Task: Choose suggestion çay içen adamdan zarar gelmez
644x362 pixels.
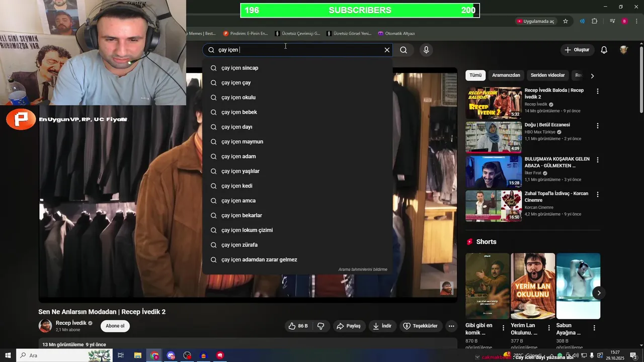Action: [x=297, y=259]
